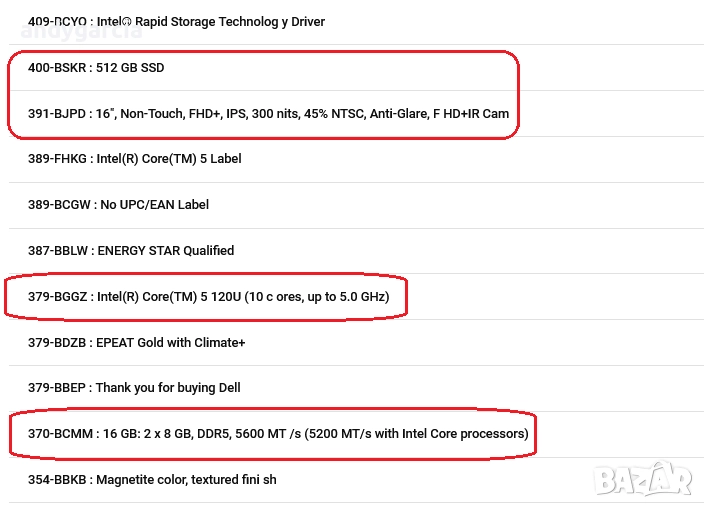Click the EPEAT Gold with Climate+ text

coord(171,342)
